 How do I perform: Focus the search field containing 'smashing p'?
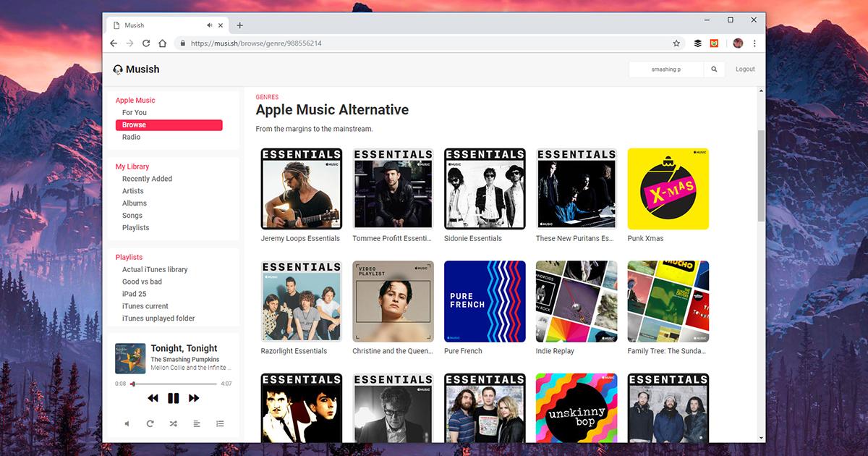pyautogui.click(x=666, y=69)
